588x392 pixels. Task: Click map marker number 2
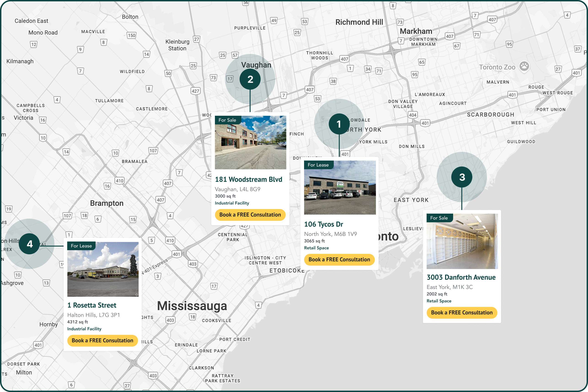tap(250, 79)
